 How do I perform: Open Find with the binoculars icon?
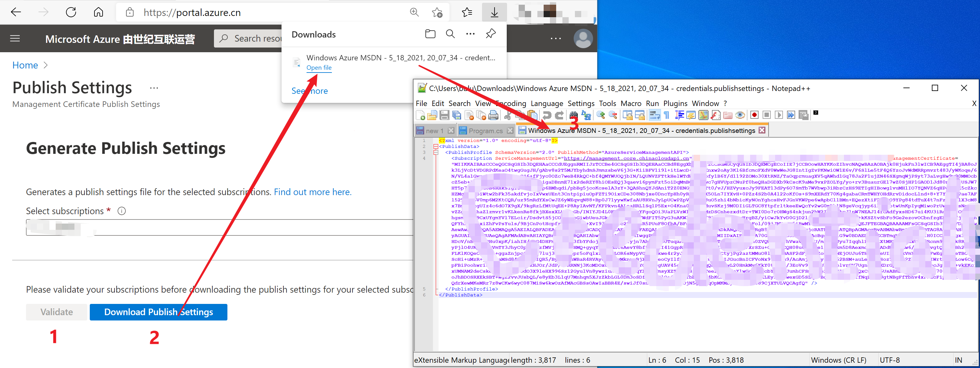point(573,115)
